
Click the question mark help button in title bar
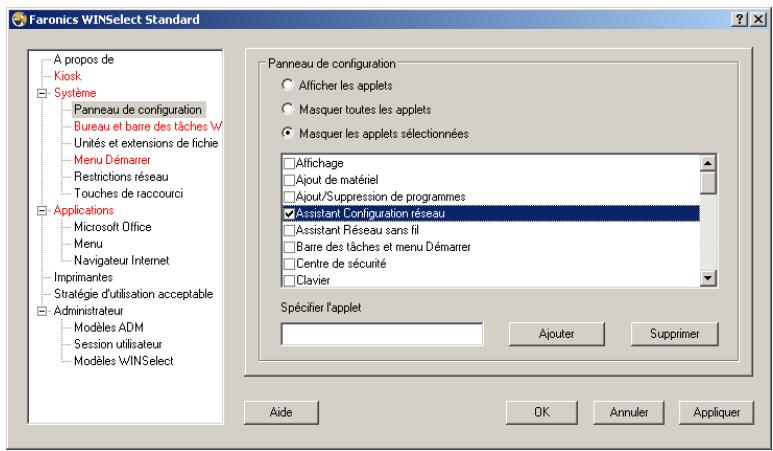pos(739,20)
